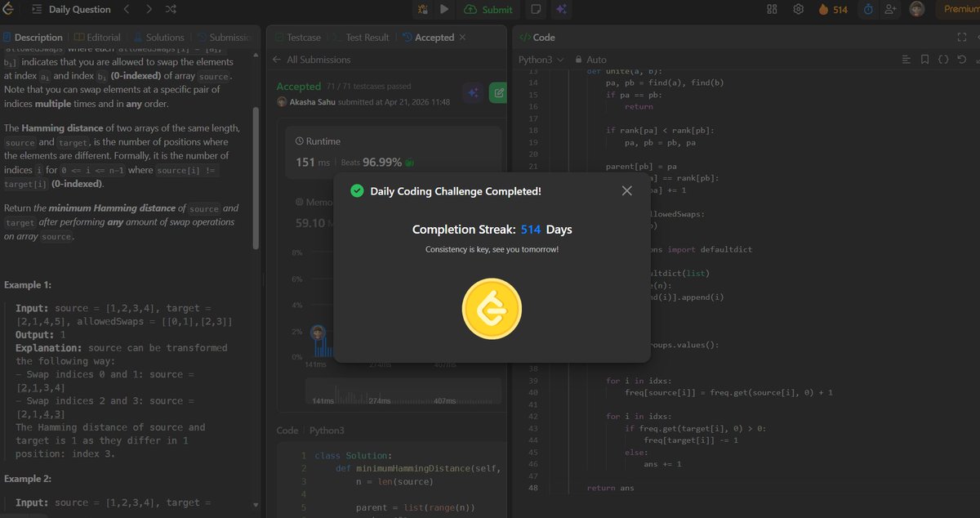Click the gold LeetCode coin in the popup
Image resolution: width=980 pixels, height=518 pixels.
pos(492,309)
